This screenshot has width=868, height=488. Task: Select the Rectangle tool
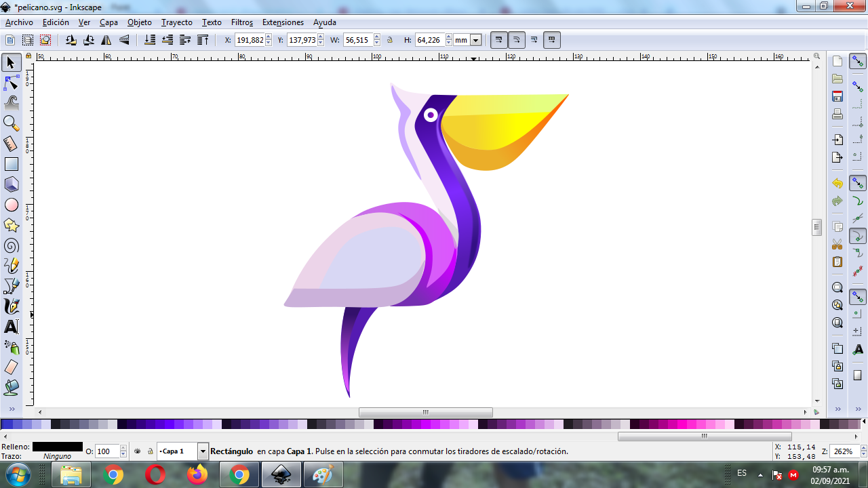[11, 164]
